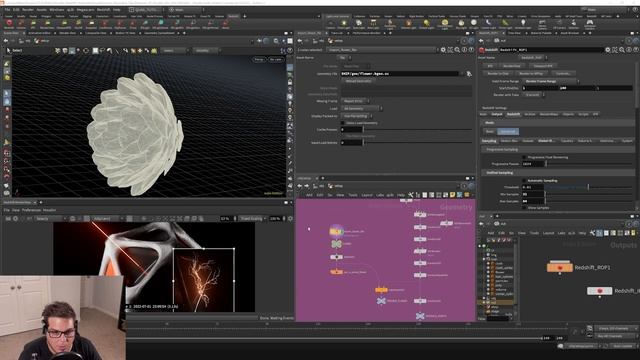Open the Megascans menu
Screen dimensions: 640x360
[85, 9]
